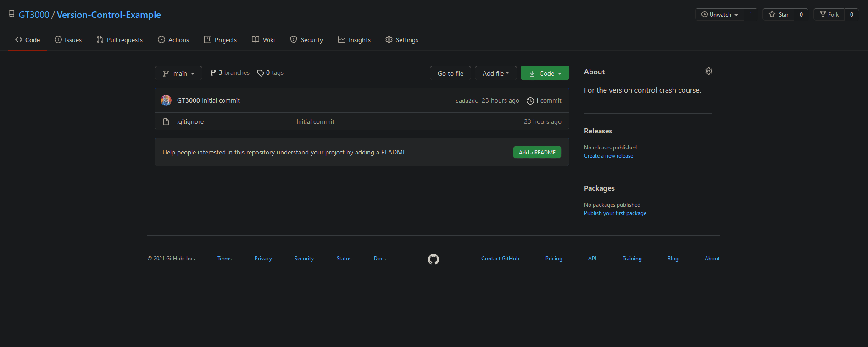868x347 pixels.
Task: Open the Insights tab
Action: pyautogui.click(x=354, y=40)
